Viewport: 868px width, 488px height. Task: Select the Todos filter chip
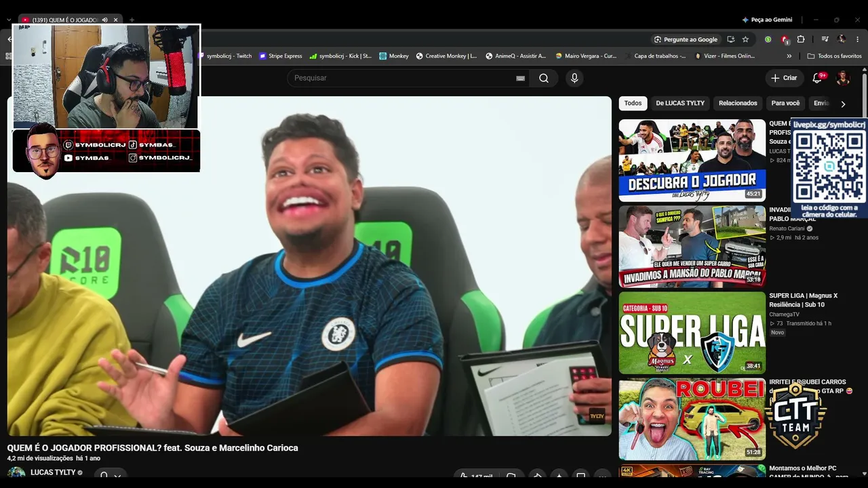click(x=633, y=103)
